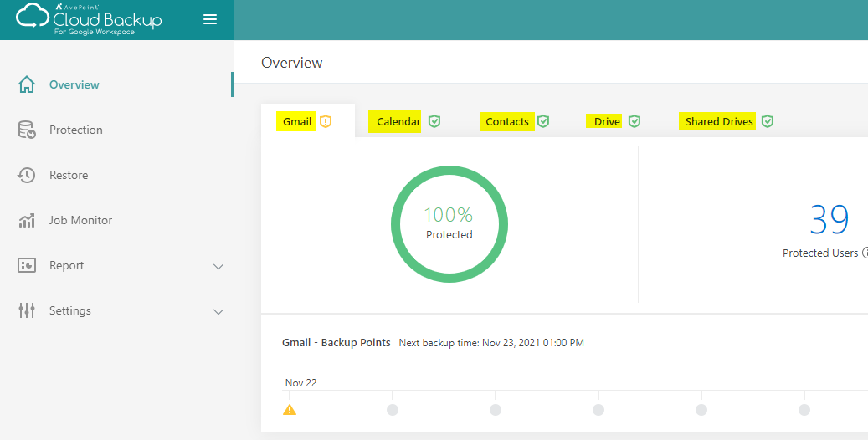The image size is (868, 440).
Task: Select the Nov 22 warning backup point
Action: click(x=290, y=410)
